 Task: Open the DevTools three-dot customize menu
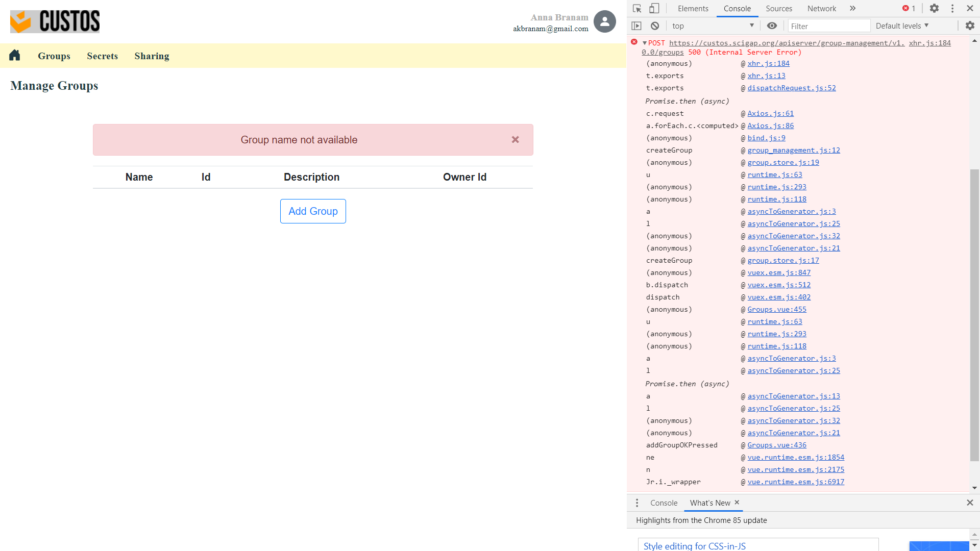point(952,9)
